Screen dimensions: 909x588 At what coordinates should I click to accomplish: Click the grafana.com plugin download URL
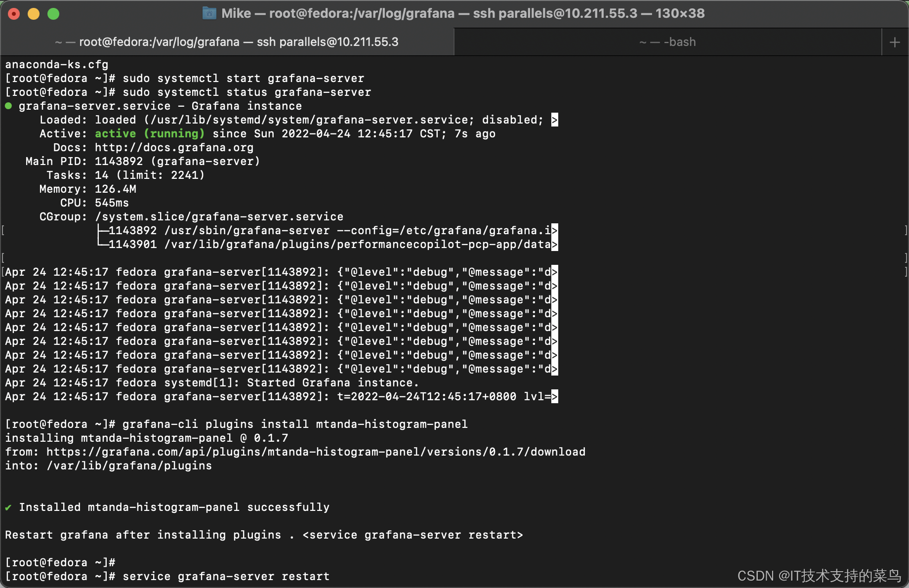pyautogui.click(x=316, y=452)
